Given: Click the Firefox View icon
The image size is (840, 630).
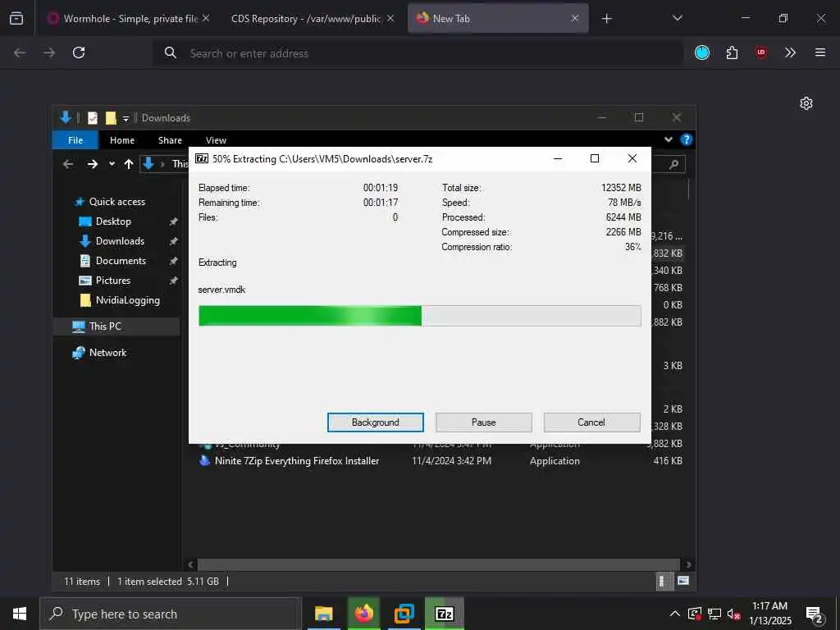Looking at the screenshot, I should tap(16, 18).
